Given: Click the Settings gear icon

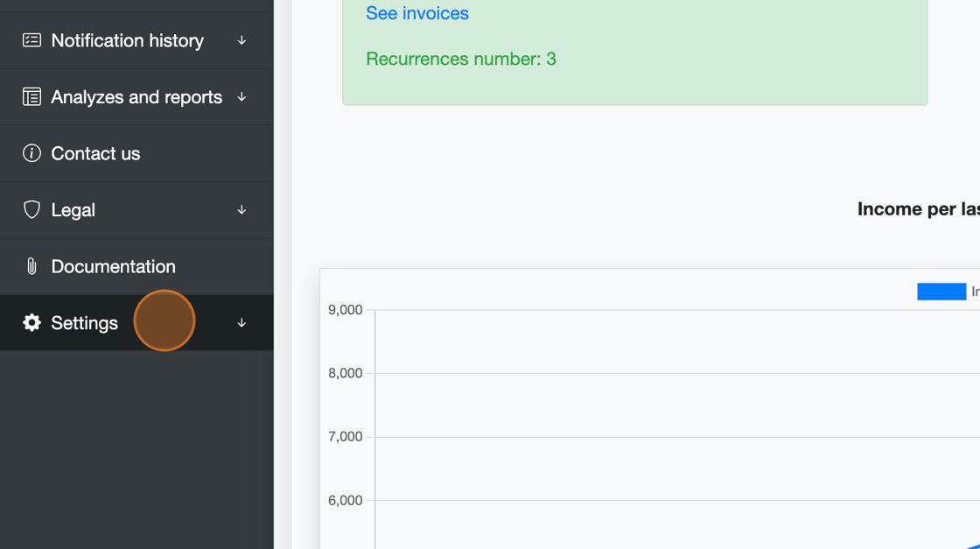Looking at the screenshot, I should [x=31, y=323].
